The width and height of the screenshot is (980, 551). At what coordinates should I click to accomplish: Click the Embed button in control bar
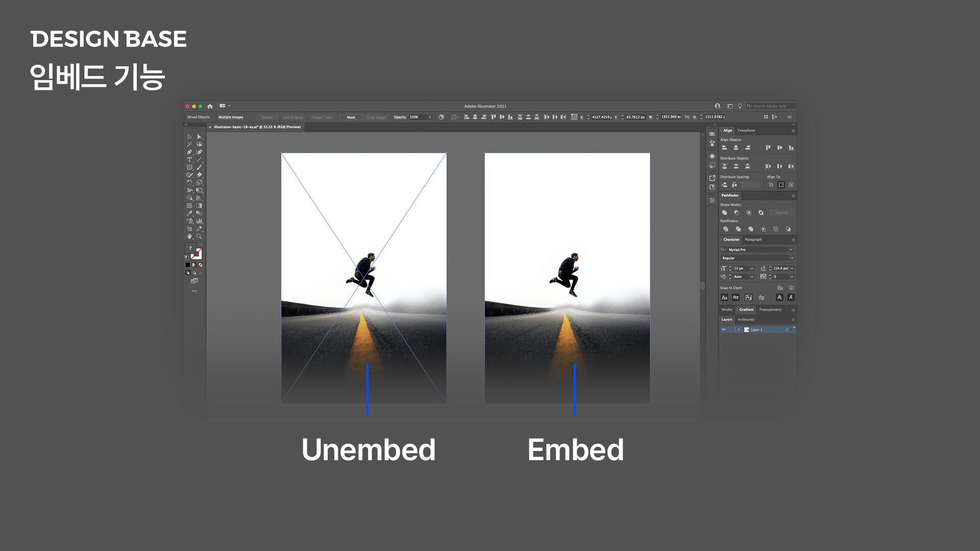point(267,117)
